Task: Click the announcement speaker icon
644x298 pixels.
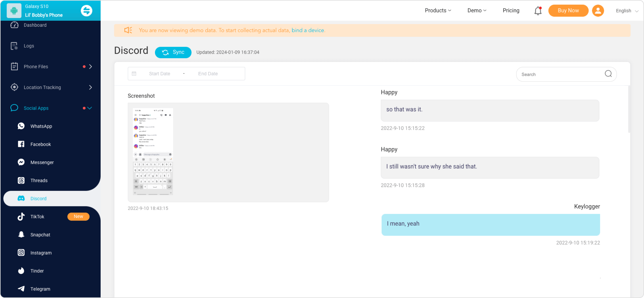Action: [128, 30]
